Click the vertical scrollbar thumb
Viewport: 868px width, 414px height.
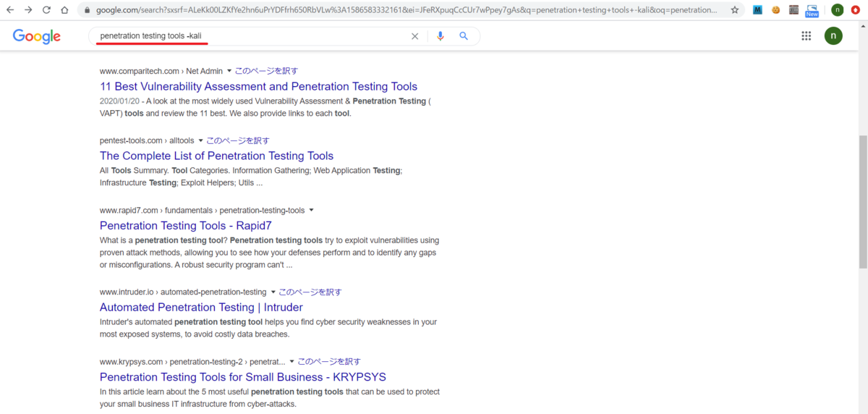click(862, 203)
